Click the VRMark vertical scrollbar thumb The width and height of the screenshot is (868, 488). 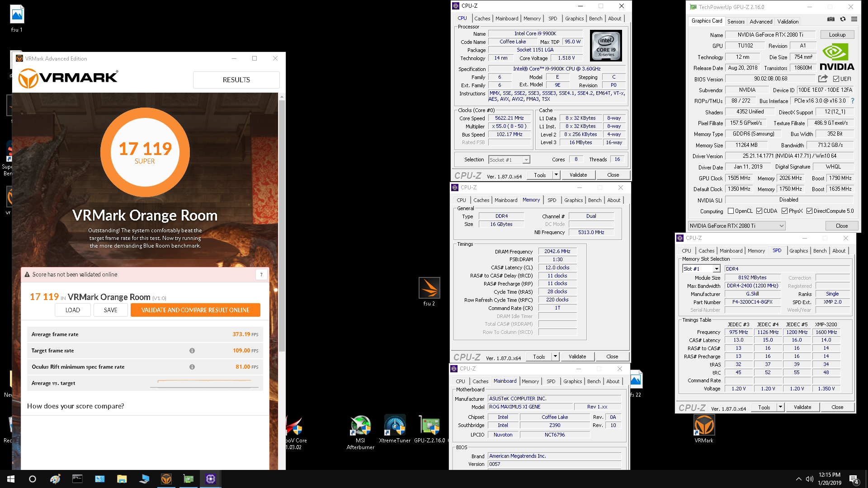point(282,226)
